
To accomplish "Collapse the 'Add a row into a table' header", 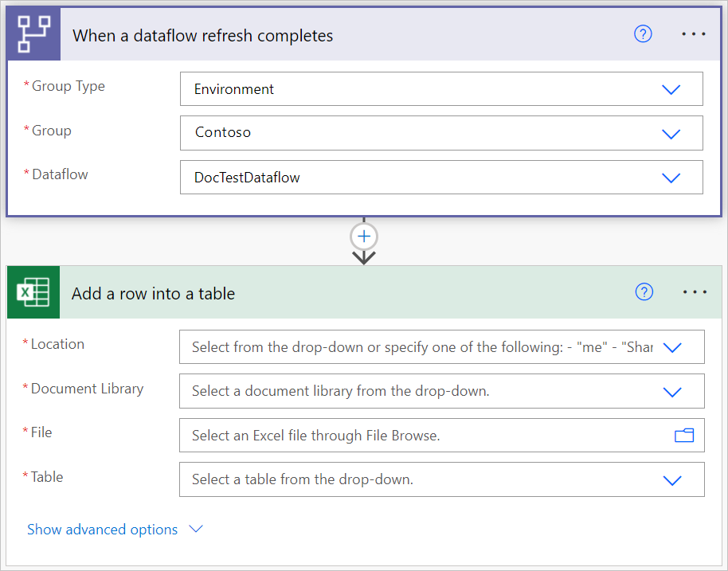I will tap(154, 293).
